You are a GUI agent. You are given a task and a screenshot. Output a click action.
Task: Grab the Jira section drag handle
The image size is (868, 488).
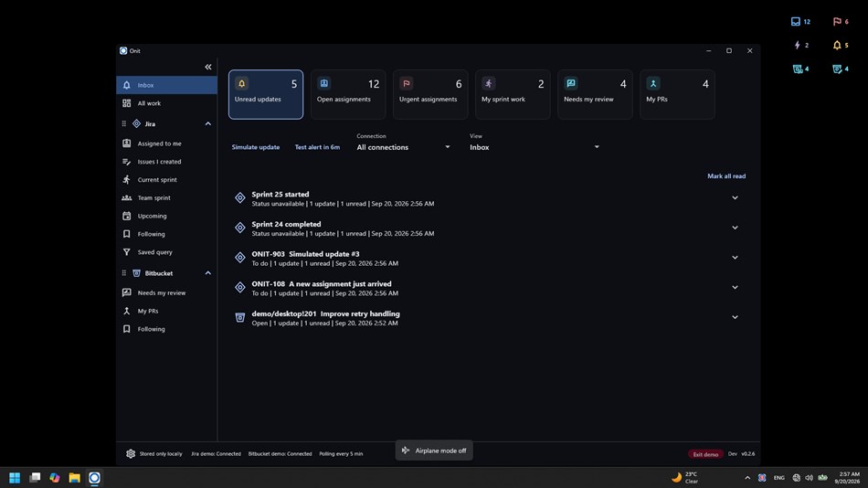pos(124,124)
